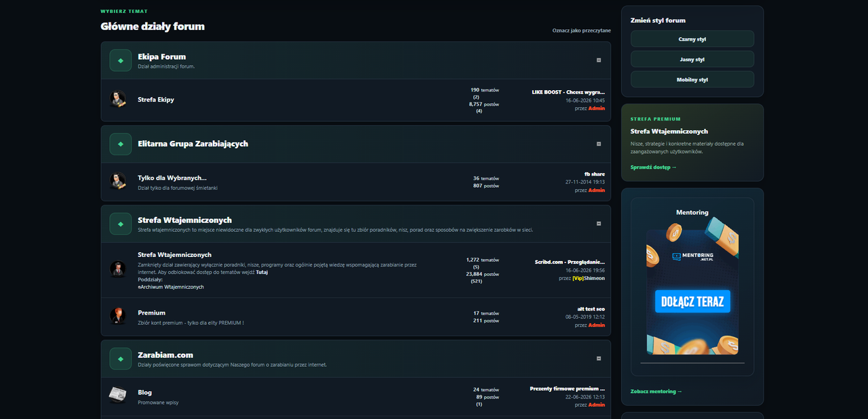Click the Główne działy forum heading

coord(153,26)
